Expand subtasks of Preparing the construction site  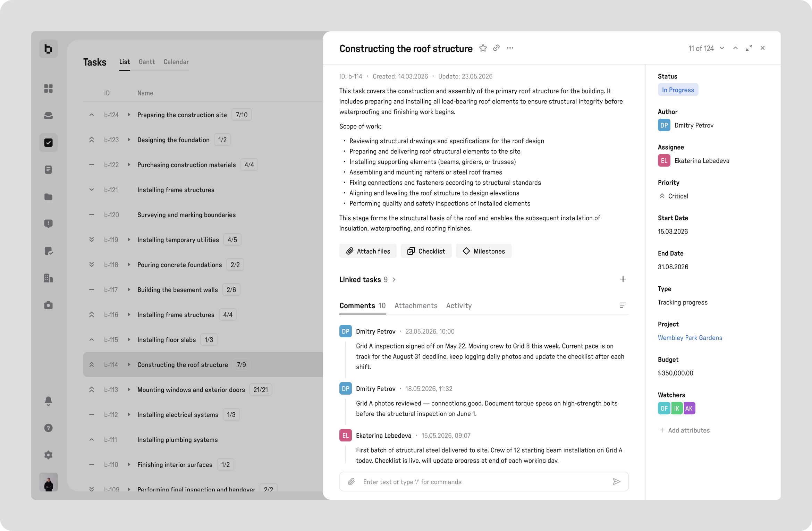click(129, 115)
